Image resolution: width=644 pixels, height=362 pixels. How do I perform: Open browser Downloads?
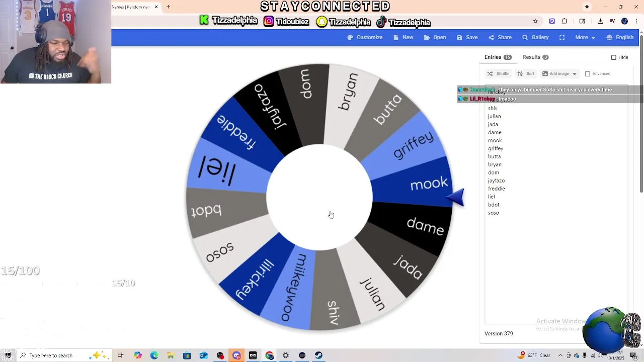(x=600, y=21)
